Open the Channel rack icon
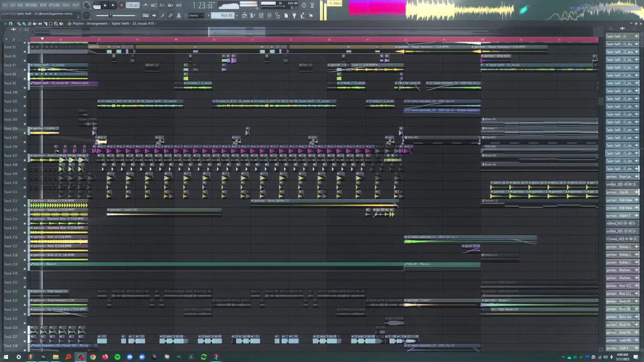Screen dimensions: 644x362 [x=261, y=16]
